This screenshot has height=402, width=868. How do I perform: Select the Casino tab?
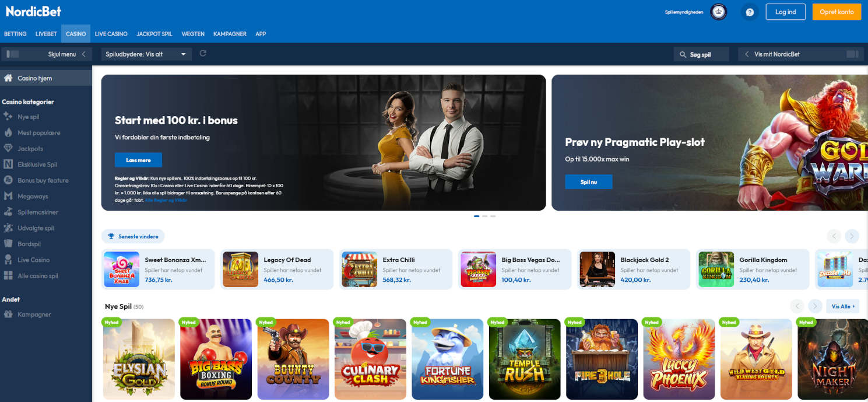[x=76, y=34]
